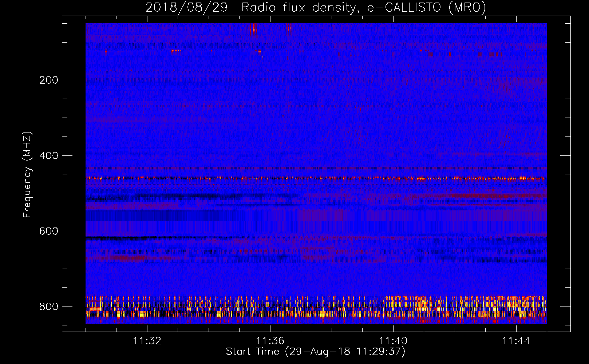Click the 11:32 time tick label

147,341
